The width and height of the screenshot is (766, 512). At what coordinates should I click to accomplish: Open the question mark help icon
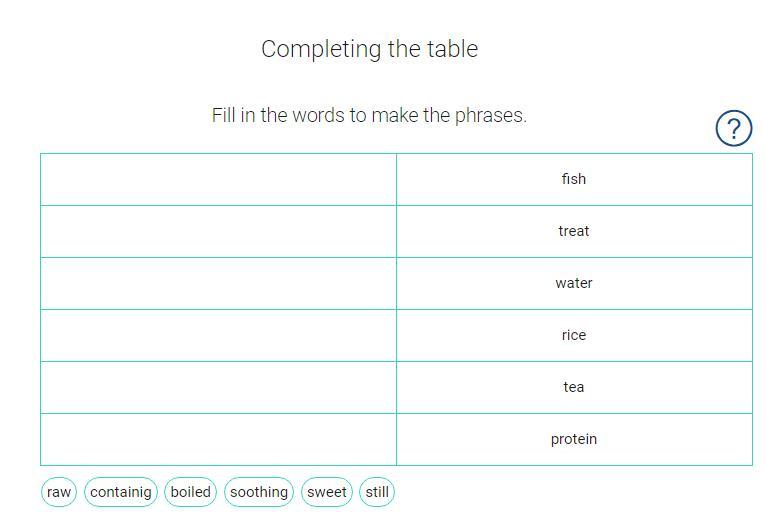(x=733, y=128)
